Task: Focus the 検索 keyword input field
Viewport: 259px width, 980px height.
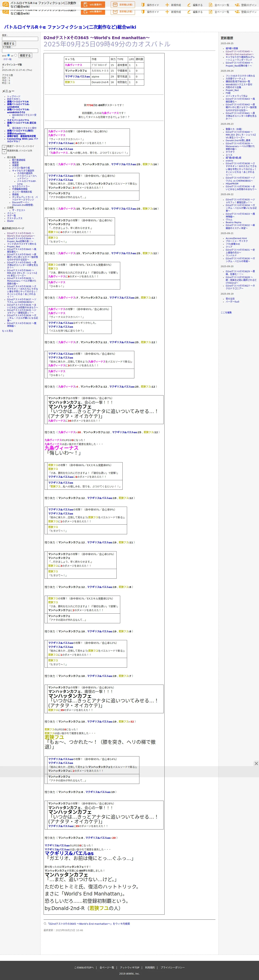Action: pyautogui.click(x=20, y=39)
